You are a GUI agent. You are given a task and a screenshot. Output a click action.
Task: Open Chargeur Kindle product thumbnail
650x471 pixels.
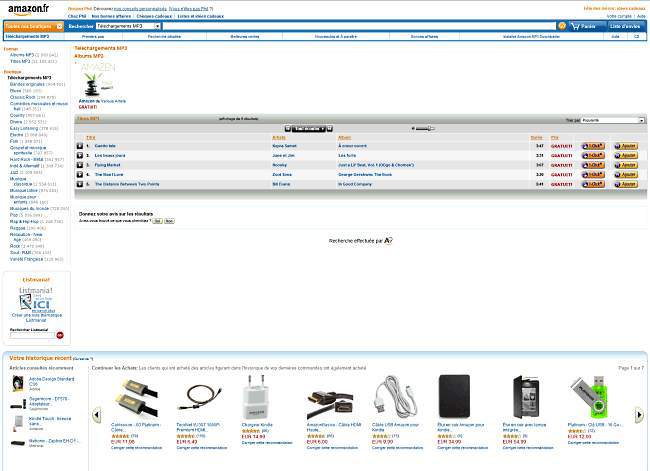(x=256, y=397)
